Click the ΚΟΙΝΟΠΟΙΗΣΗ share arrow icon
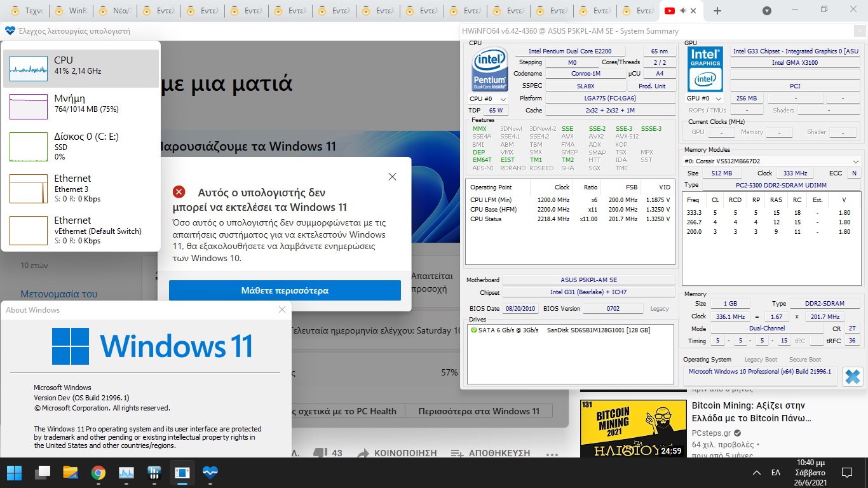 [363, 453]
